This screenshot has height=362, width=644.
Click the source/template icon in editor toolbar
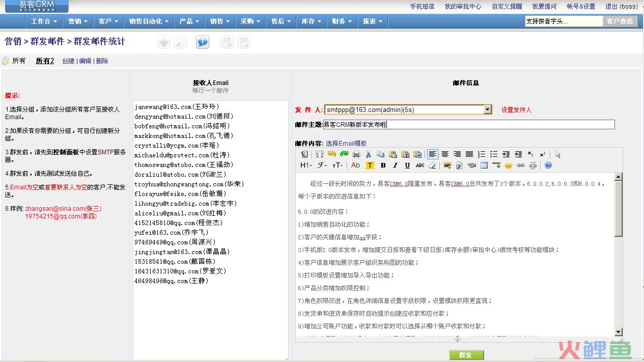tap(304, 154)
